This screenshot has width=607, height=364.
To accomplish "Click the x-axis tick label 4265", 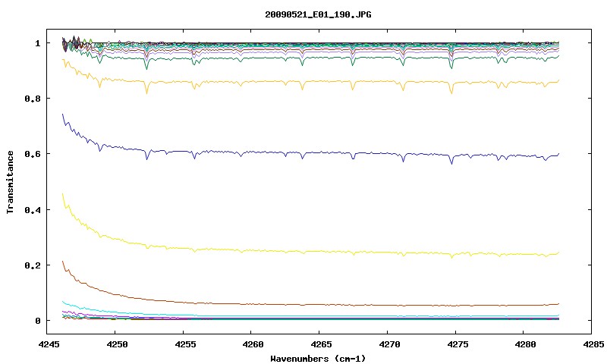I will [x=319, y=344].
